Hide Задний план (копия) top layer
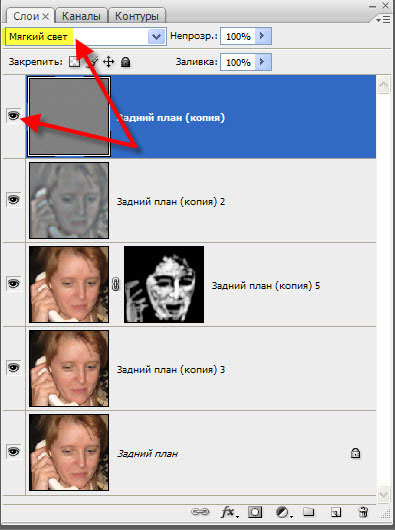The image size is (395, 530). coord(14,116)
